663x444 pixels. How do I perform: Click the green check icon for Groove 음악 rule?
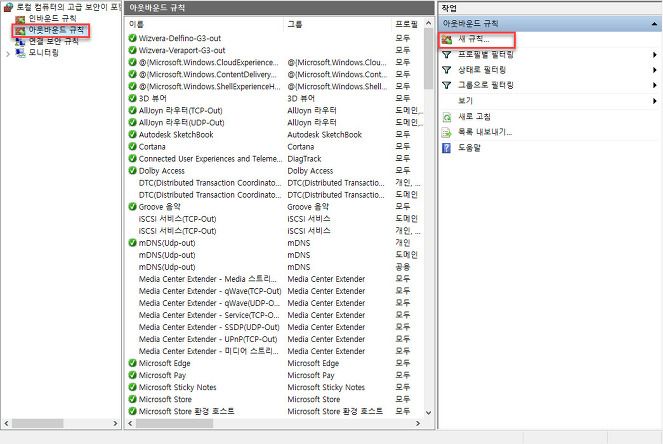pos(132,206)
